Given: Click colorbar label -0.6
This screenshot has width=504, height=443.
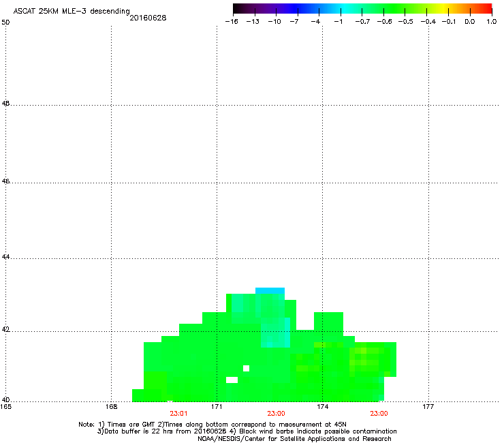Looking at the screenshot, I should click(x=384, y=22).
